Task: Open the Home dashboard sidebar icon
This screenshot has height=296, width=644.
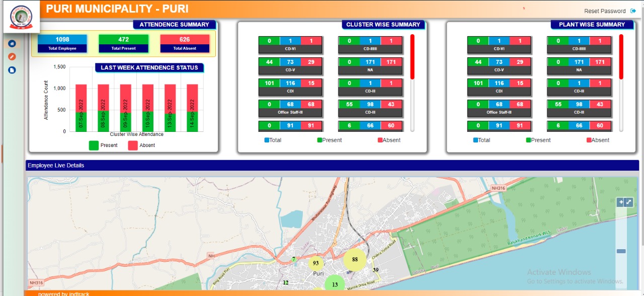Action: 12,44
